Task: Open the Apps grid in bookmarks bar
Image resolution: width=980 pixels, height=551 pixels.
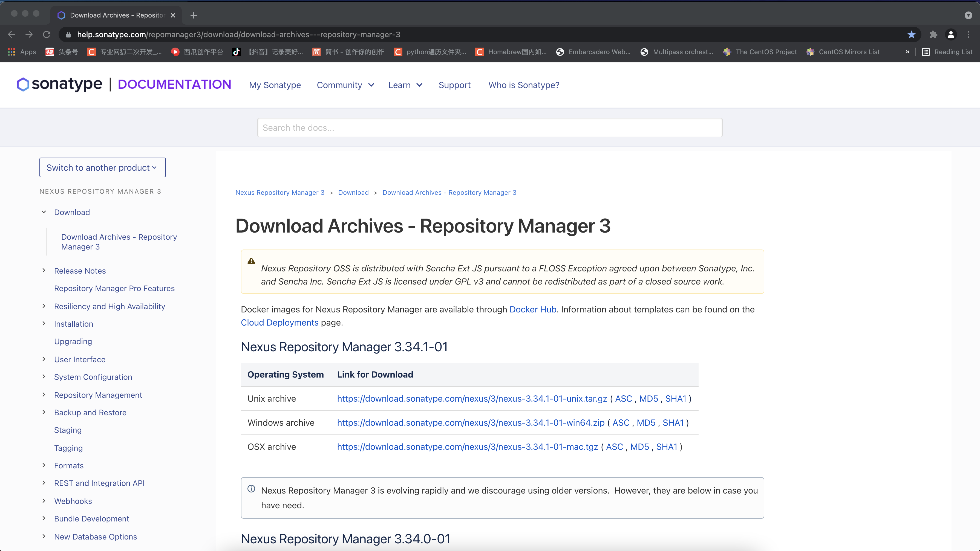Action: pyautogui.click(x=22, y=52)
